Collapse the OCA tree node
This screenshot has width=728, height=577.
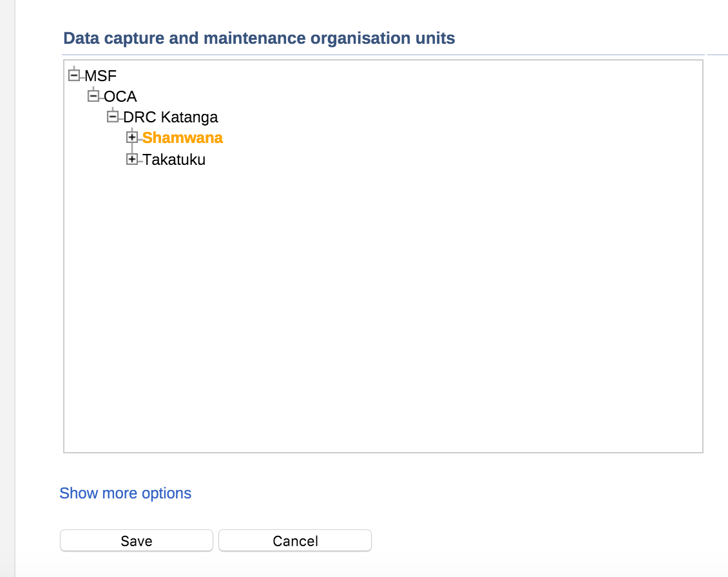point(93,96)
